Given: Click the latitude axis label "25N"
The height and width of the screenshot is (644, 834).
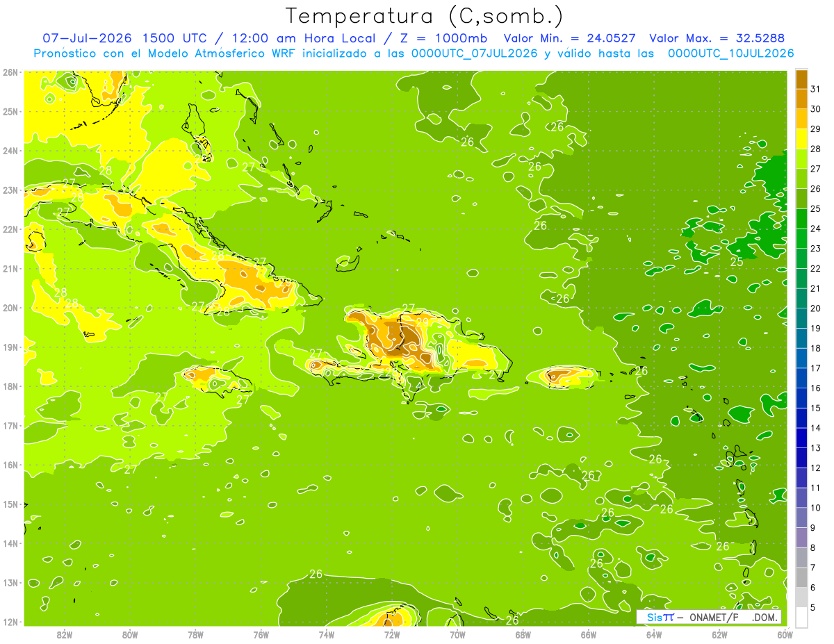Looking at the screenshot, I should (10, 111).
